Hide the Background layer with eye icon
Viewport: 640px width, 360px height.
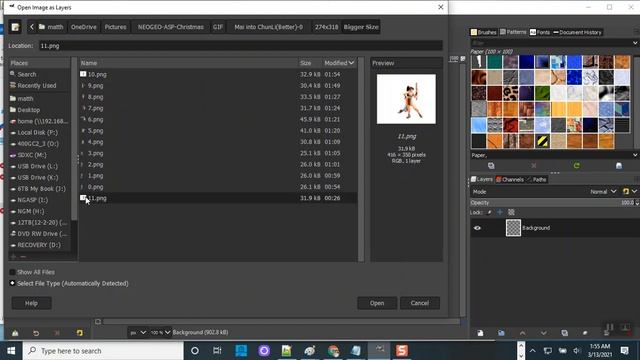[x=477, y=228]
